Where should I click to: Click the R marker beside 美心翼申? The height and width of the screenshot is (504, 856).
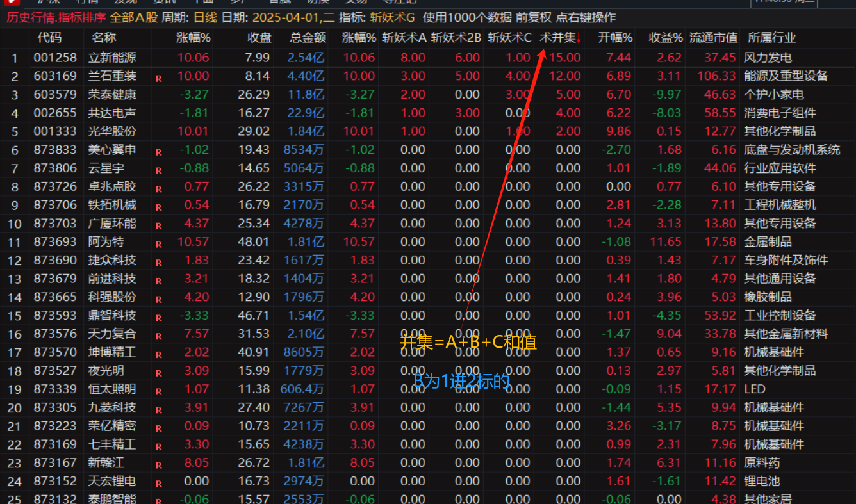click(x=158, y=152)
